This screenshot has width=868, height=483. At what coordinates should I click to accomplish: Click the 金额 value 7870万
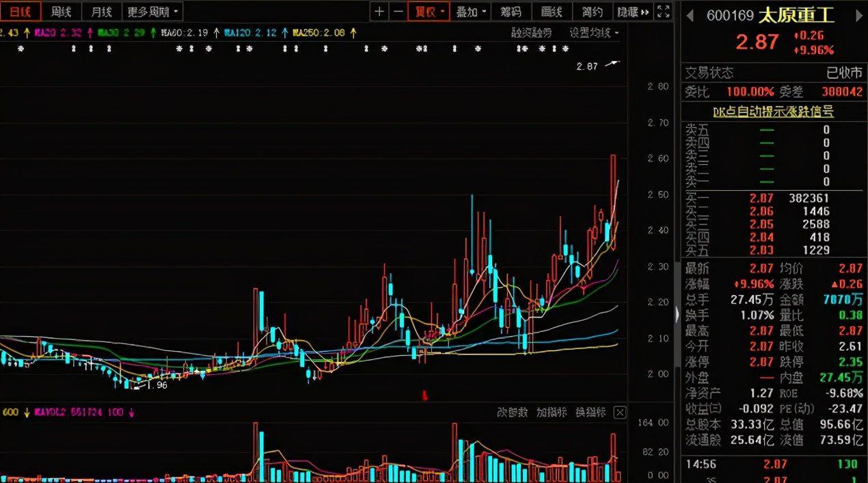[x=843, y=300]
